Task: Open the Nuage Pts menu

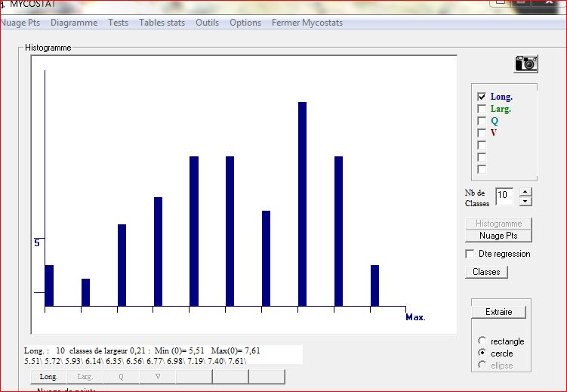Action: tap(20, 23)
